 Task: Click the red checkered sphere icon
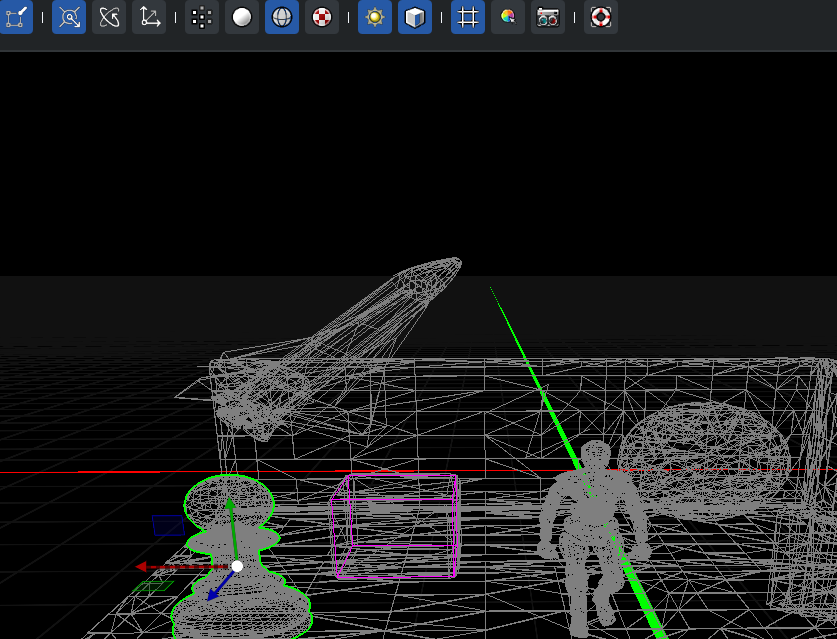pos(322,17)
